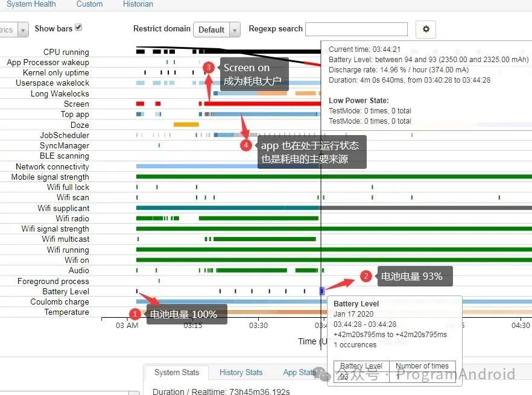Switch to the History Stats tab
The image size is (532, 395).
coord(241,372)
